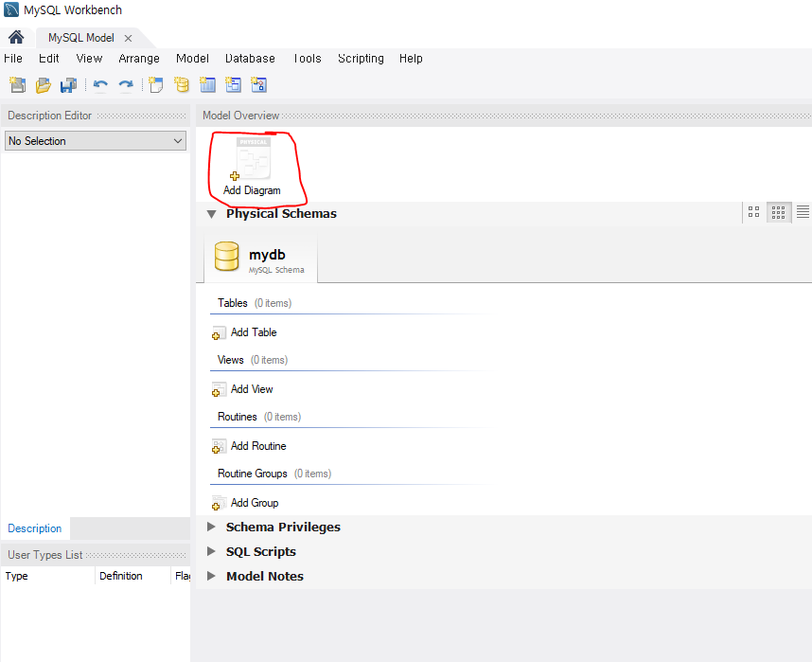Collapse the Physical Schemas section

click(x=211, y=214)
